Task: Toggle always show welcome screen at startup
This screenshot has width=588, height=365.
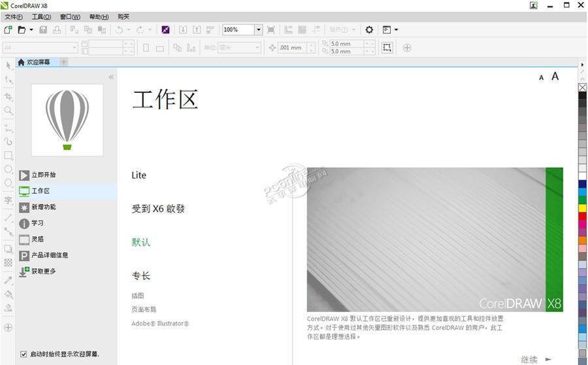Action: pyautogui.click(x=24, y=354)
